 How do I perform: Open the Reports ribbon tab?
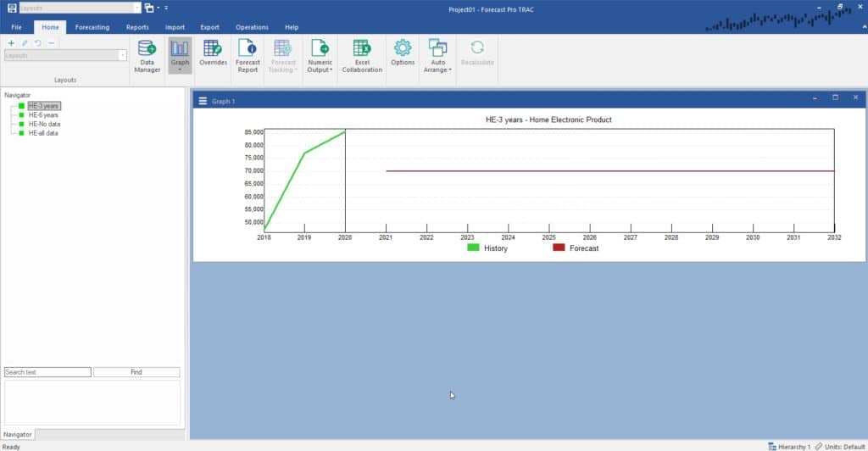click(137, 27)
